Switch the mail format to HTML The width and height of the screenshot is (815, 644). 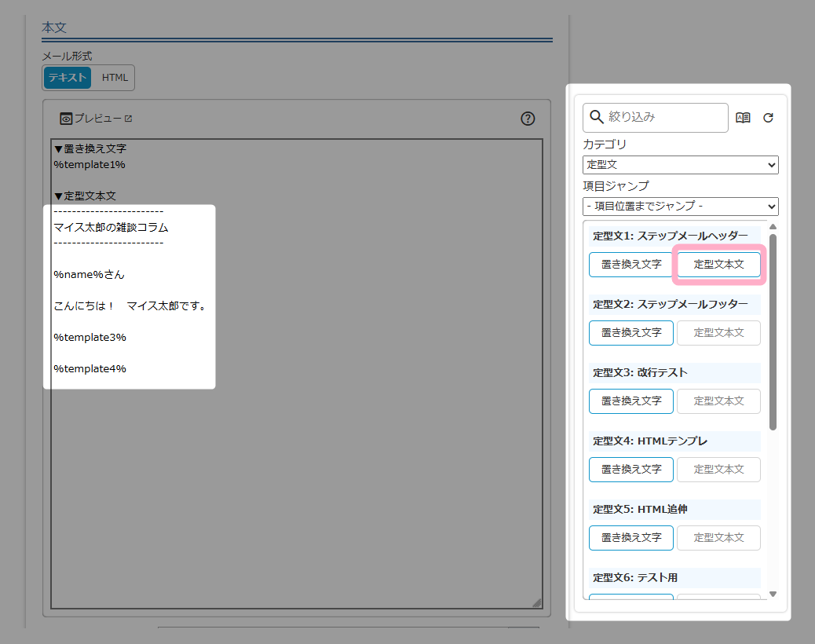[x=115, y=78]
